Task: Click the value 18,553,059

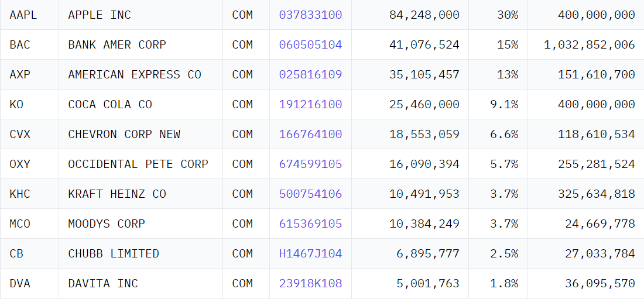Action: 424,134
